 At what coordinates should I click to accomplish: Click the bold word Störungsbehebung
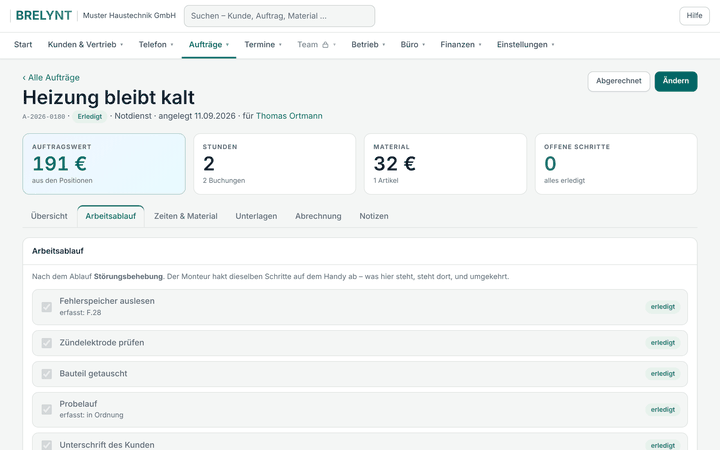click(128, 276)
